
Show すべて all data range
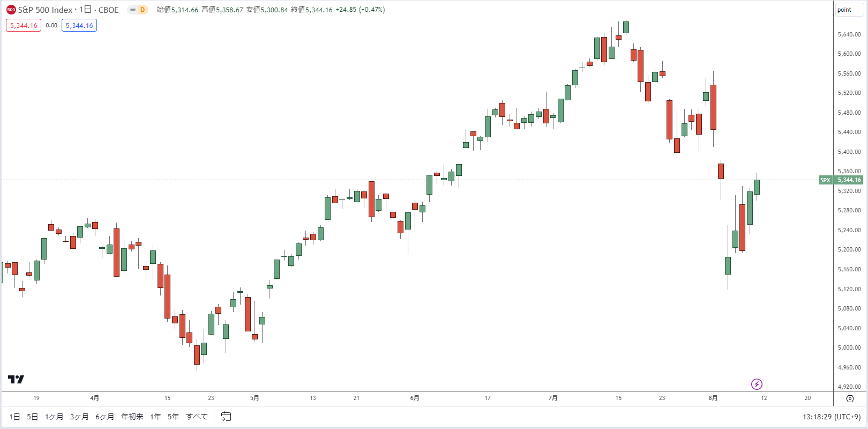click(197, 417)
